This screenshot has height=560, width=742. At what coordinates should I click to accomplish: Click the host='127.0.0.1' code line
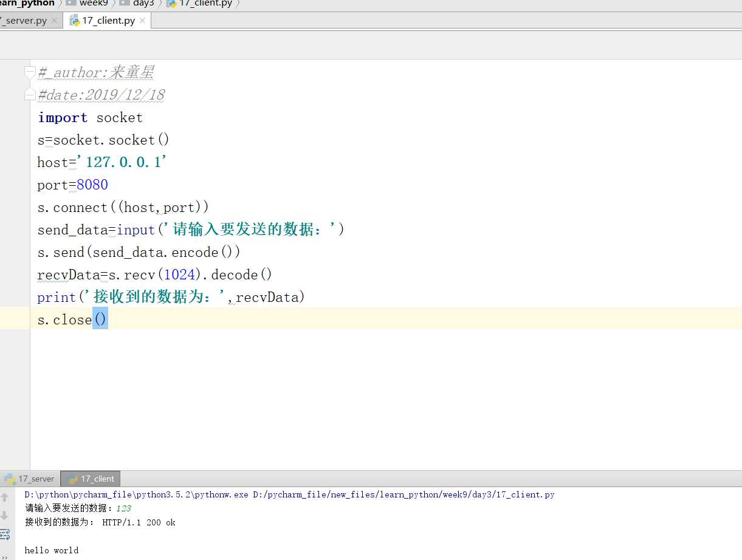click(102, 162)
